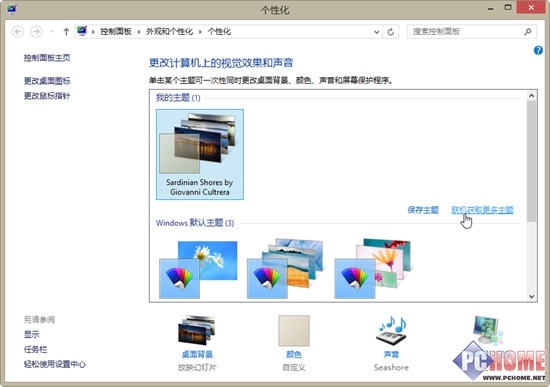
Task: Click the search magnifier icon
Action: (x=528, y=32)
